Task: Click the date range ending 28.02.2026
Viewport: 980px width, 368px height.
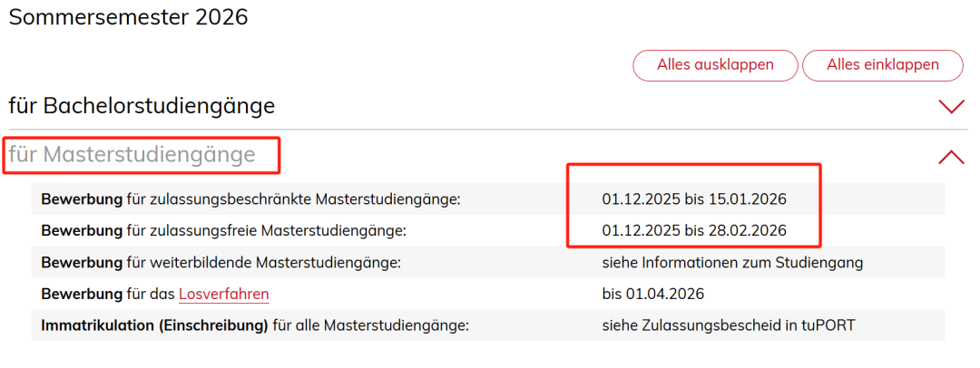Action: click(694, 231)
